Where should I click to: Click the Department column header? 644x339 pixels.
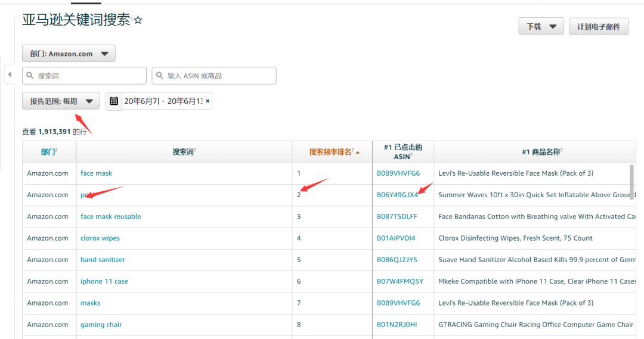[48, 152]
